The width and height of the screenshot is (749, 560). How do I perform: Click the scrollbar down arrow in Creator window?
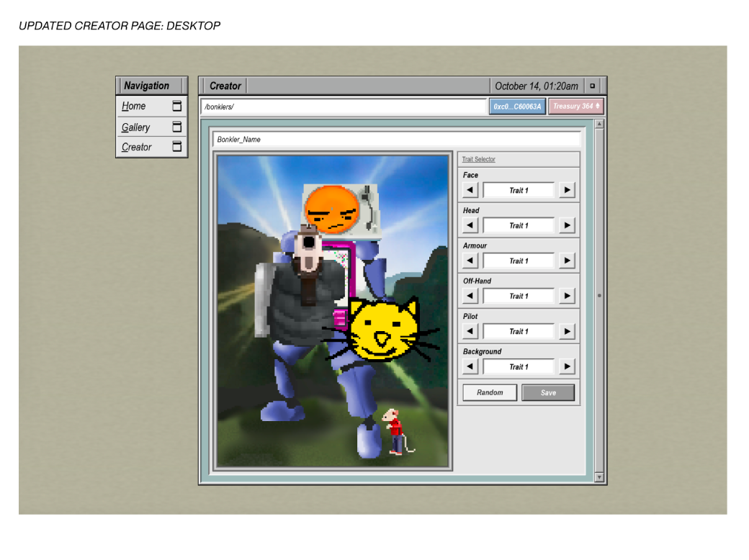pos(599,477)
